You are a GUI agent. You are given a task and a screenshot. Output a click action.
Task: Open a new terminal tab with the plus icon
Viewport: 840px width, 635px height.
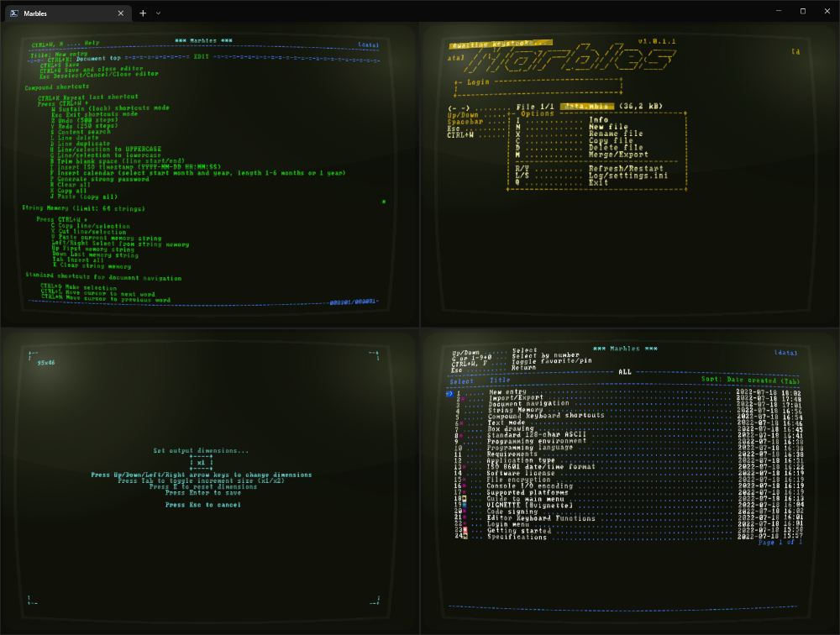[x=143, y=13]
